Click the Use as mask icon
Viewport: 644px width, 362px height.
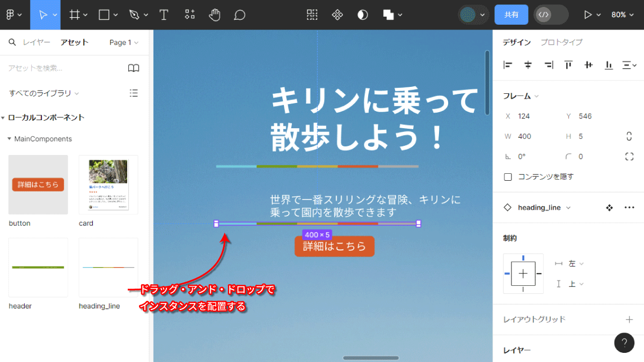pyautogui.click(x=363, y=15)
